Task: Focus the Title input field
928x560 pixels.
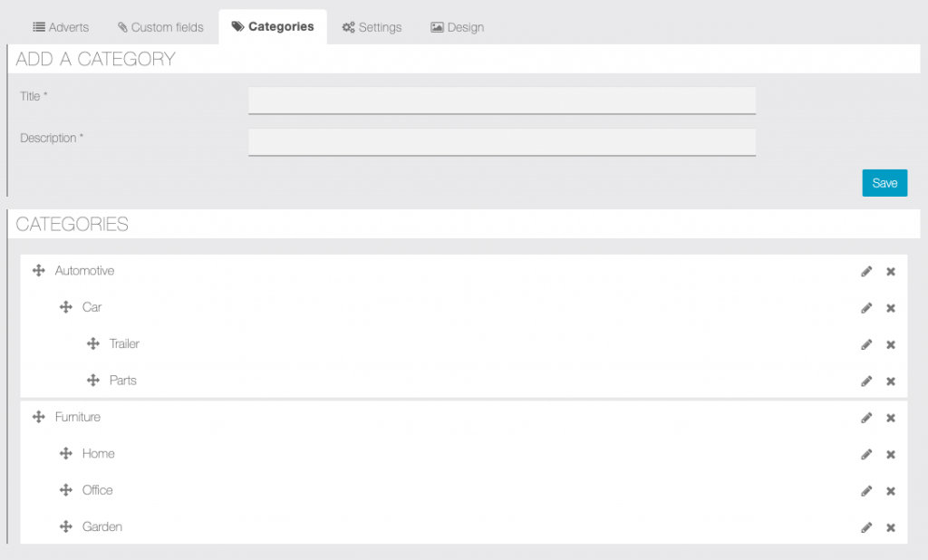Action: tap(501, 100)
